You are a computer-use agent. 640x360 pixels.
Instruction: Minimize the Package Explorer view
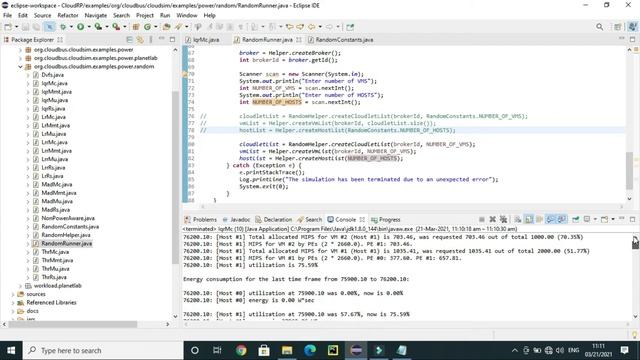coord(161,39)
